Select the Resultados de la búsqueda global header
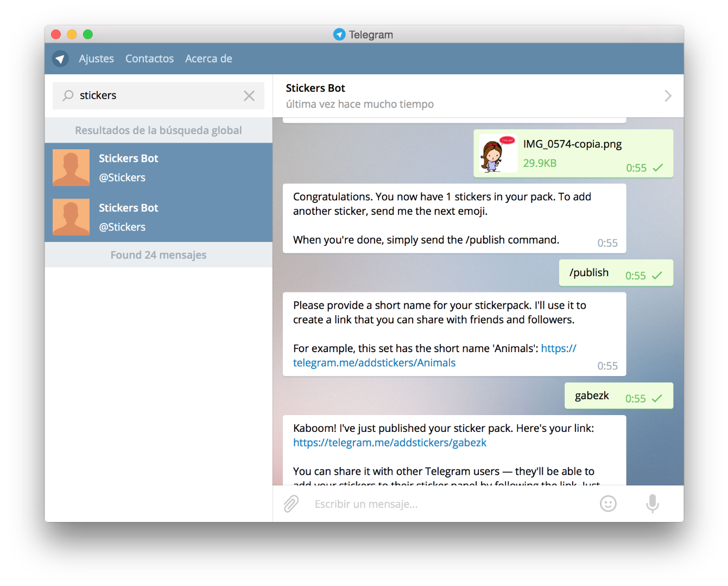 159,130
